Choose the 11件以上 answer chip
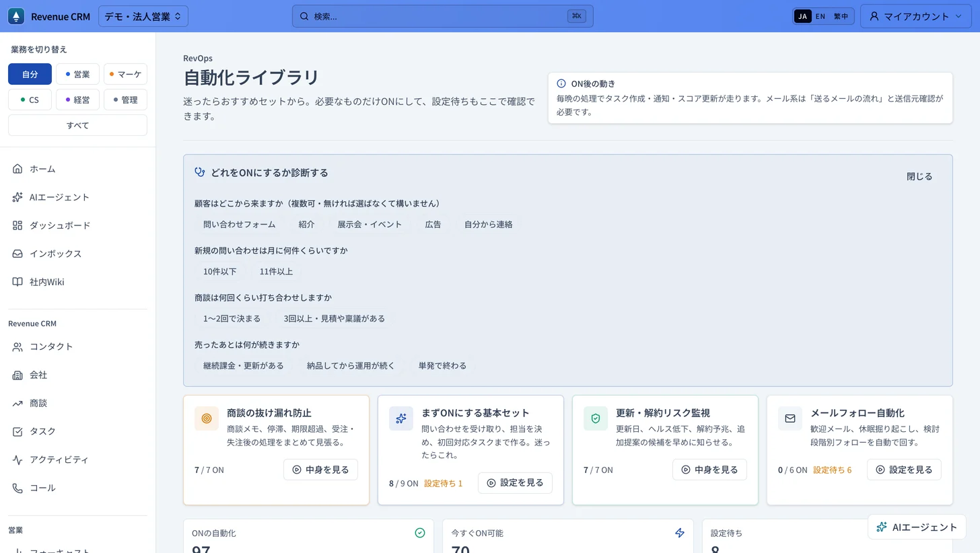This screenshot has height=553, width=980. 276,272
